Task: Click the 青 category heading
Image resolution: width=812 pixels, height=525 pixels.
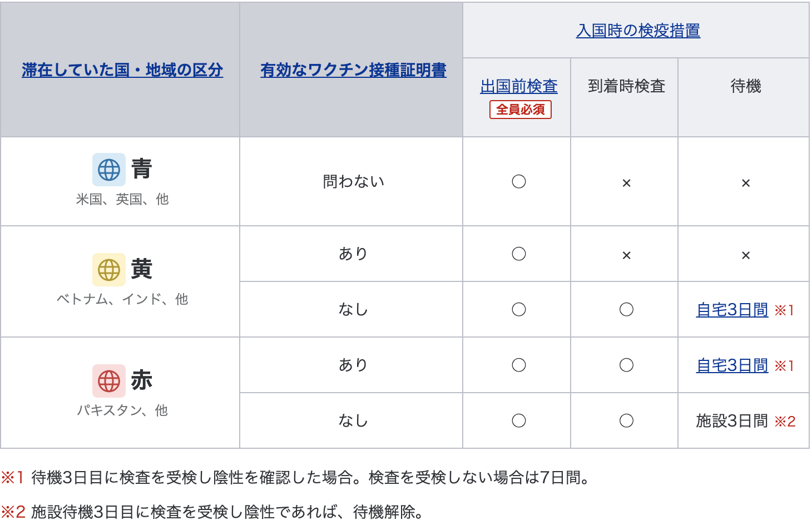Action: coord(142,169)
